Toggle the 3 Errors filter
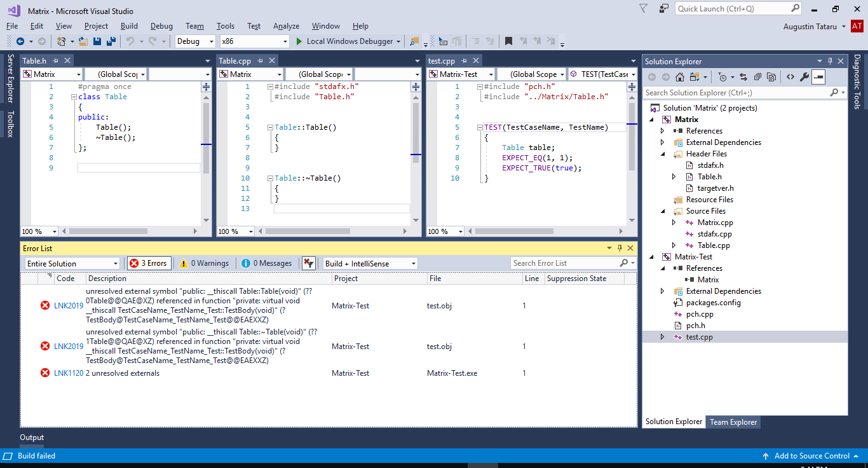Image resolution: width=868 pixels, height=468 pixels. click(149, 263)
